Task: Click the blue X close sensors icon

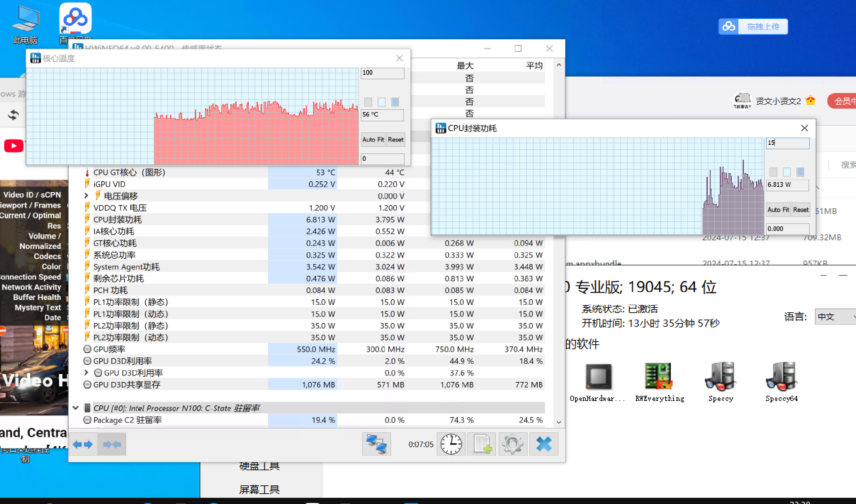Action: pyautogui.click(x=544, y=444)
